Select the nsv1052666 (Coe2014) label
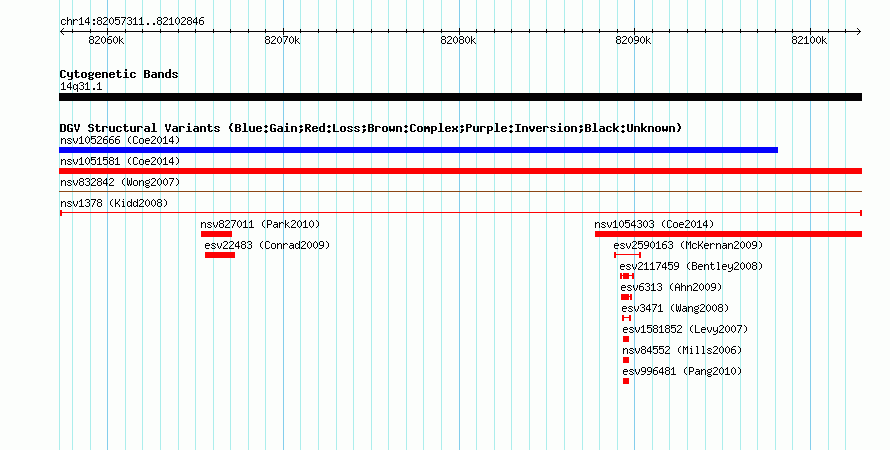 point(120,140)
